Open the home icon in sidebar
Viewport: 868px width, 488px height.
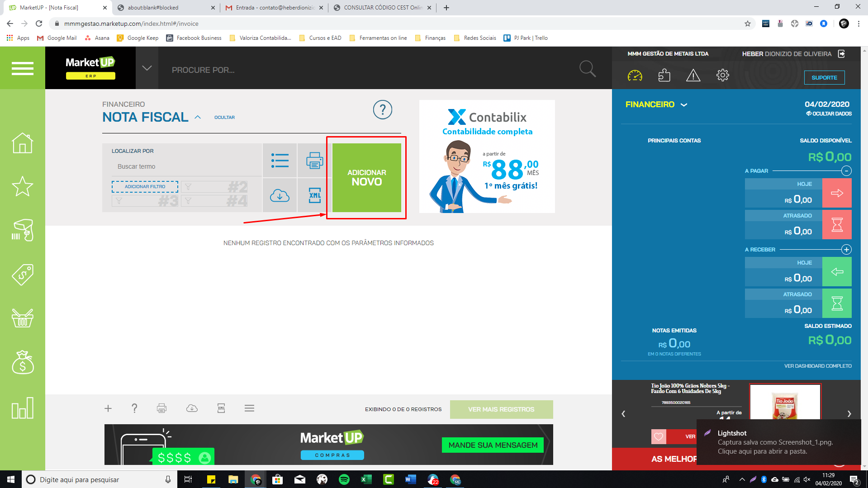coord(23,143)
